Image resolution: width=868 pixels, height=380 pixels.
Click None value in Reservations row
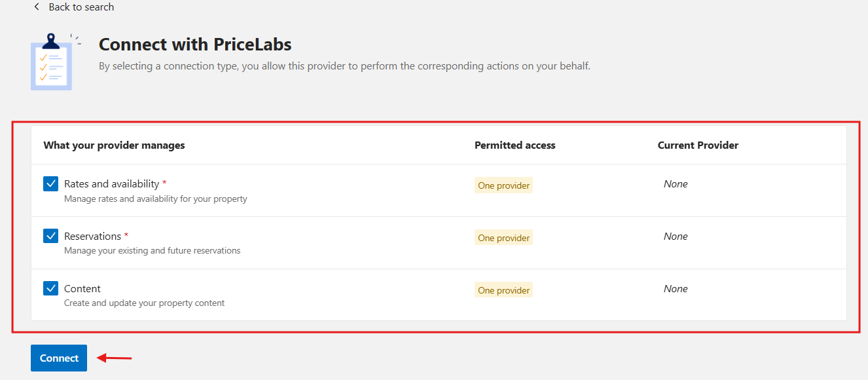click(676, 237)
